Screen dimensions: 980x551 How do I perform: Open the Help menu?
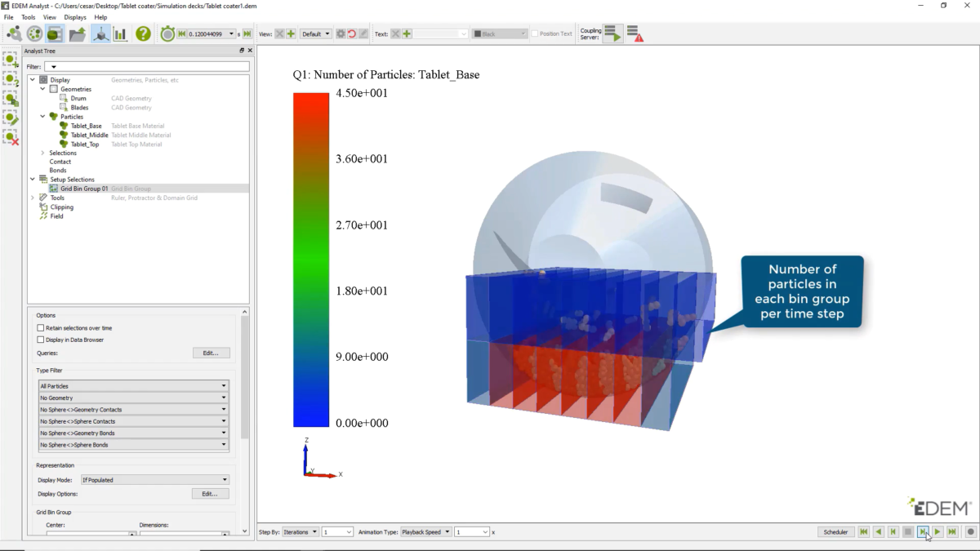click(100, 17)
